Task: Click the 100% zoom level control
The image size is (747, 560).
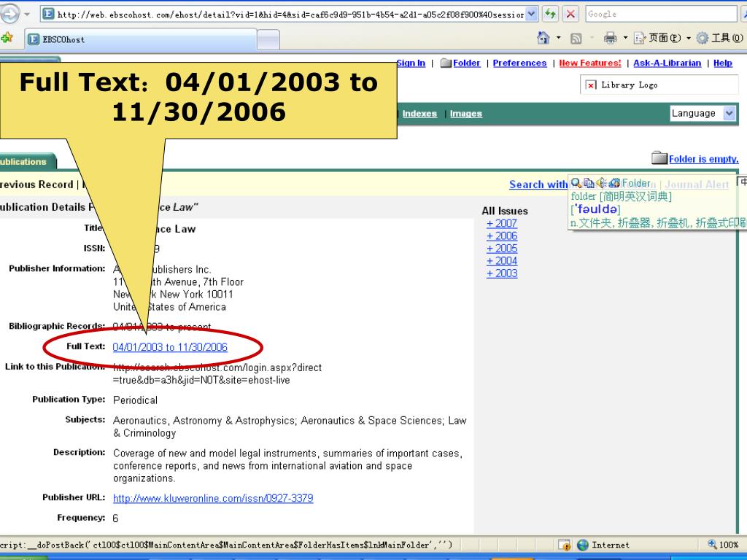Action: point(723,544)
